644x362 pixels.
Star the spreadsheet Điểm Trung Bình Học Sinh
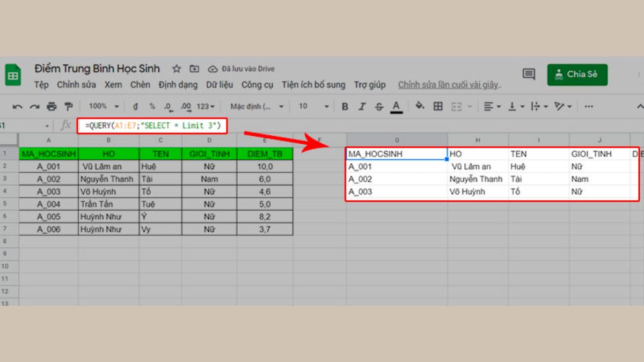176,69
